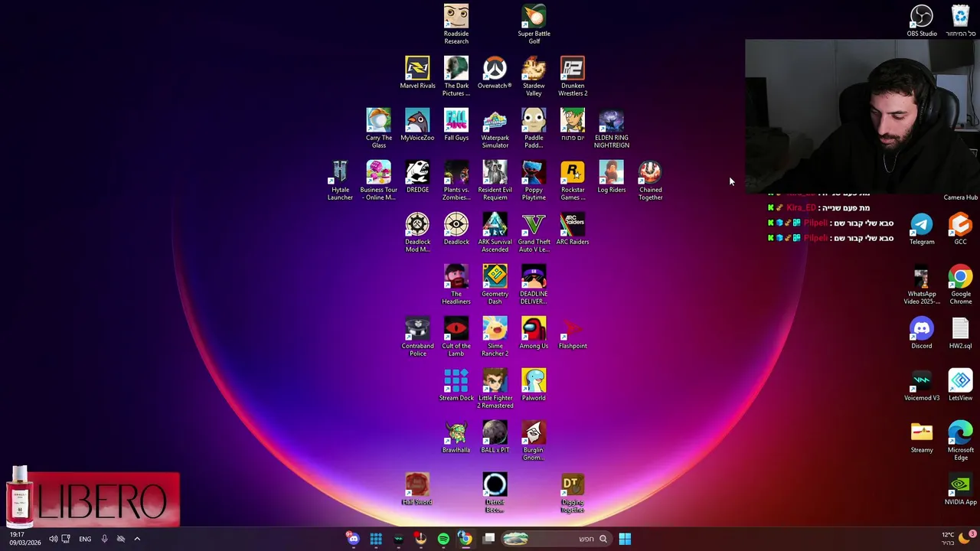
Task: Open The Headliners game icon
Action: (x=456, y=284)
